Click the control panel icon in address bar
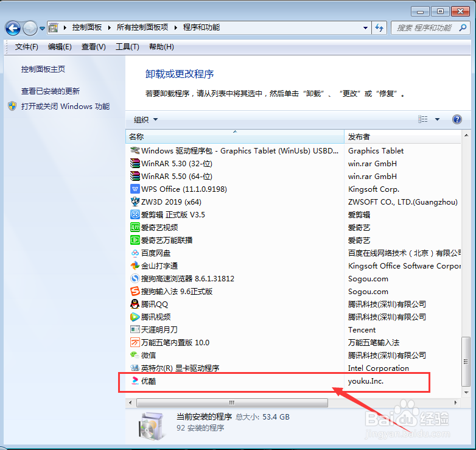Viewport: 476px width, 450px height. pos(54,27)
